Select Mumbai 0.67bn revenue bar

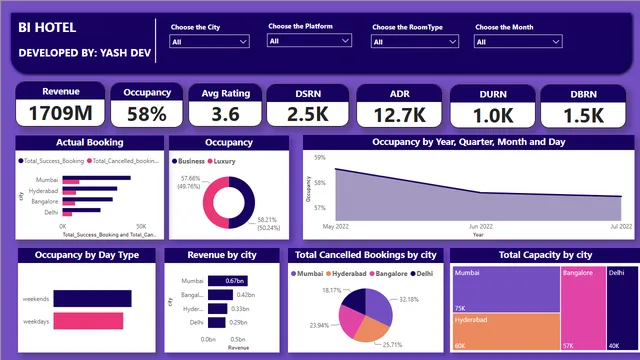click(227, 281)
